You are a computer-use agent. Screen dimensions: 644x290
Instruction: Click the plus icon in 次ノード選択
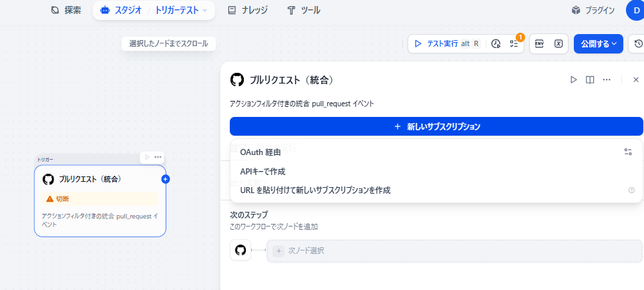[x=279, y=251]
